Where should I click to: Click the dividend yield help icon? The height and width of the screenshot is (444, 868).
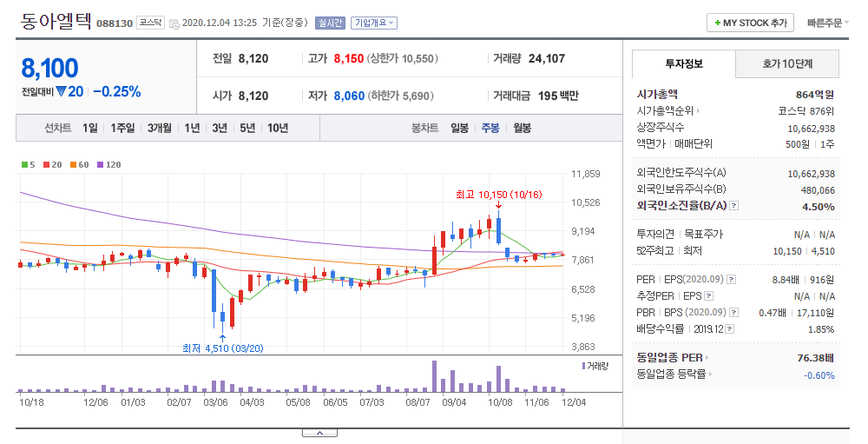point(730,329)
